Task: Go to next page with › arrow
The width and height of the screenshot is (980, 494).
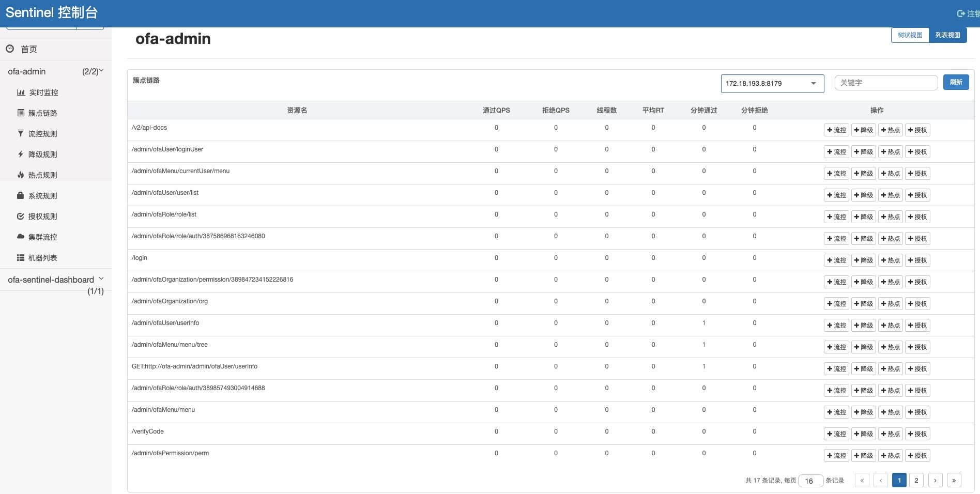Action: (935, 481)
